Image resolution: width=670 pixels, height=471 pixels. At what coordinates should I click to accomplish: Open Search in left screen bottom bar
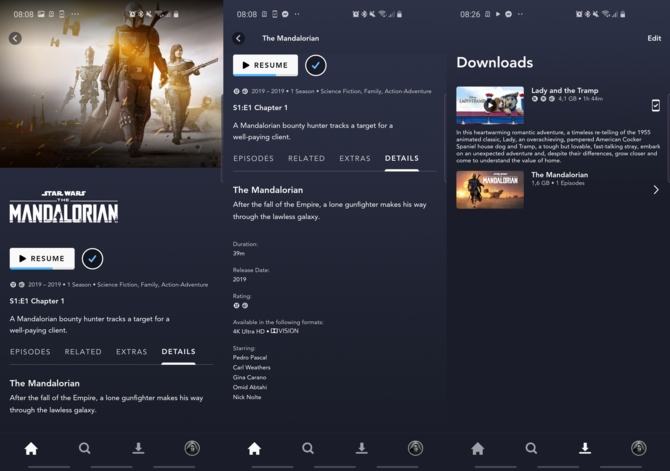(85, 448)
